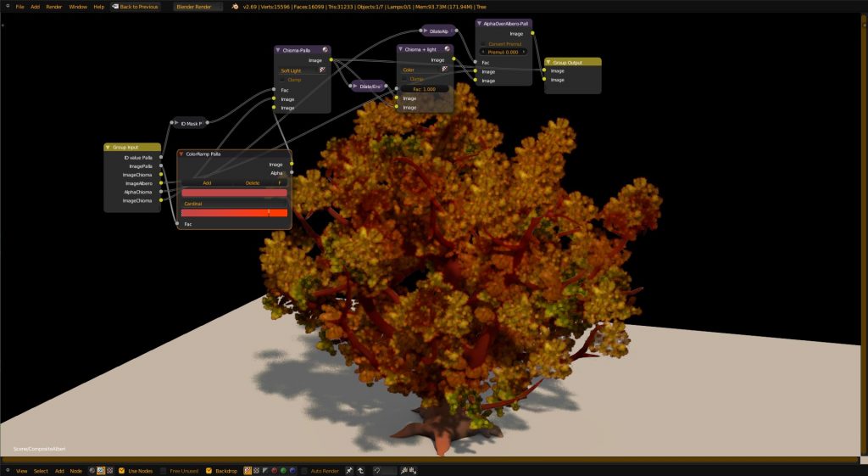868x476 pixels.
Task: Click the green channel backdrop icon
Action: [x=282, y=470]
